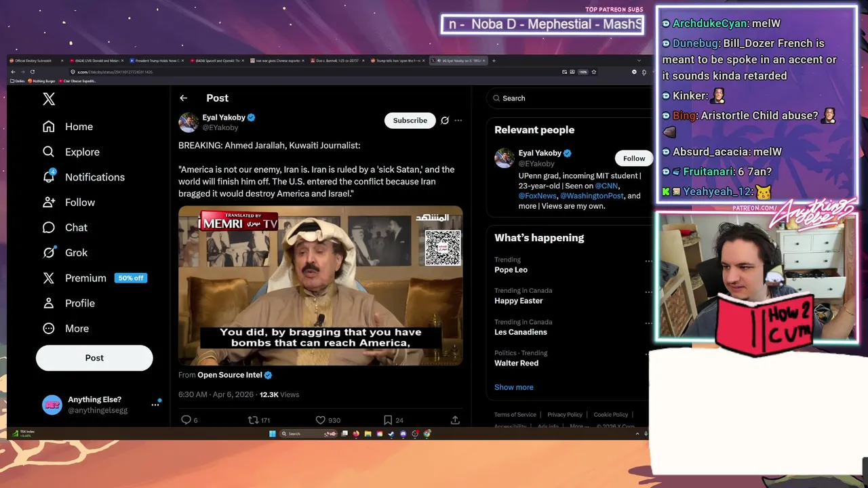868x488 pixels.
Task: Switch to Trump tells Iran tab
Action: [x=397, y=61]
